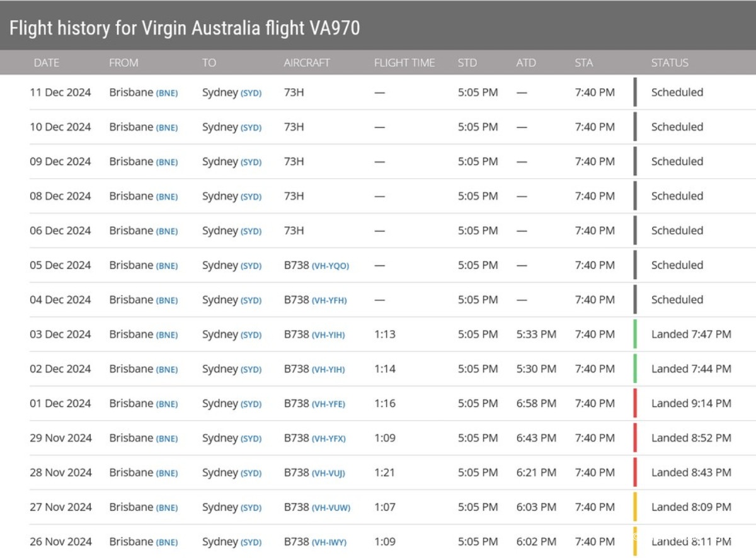756x558 pixels.
Task: Open aircraft VH-YIH link for 02 Dec 2024
Action: [x=328, y=370]
